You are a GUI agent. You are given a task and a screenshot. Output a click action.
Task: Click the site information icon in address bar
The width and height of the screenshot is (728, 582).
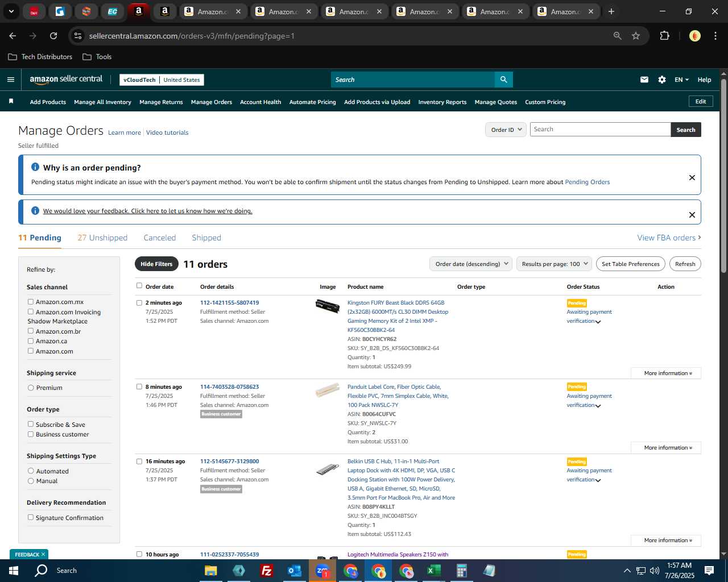[78, 36]
